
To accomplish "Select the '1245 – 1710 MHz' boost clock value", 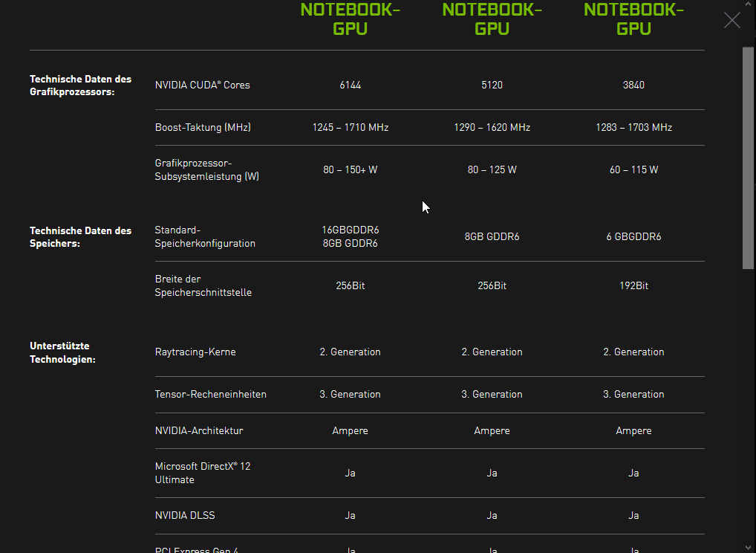I will point(350,127).
